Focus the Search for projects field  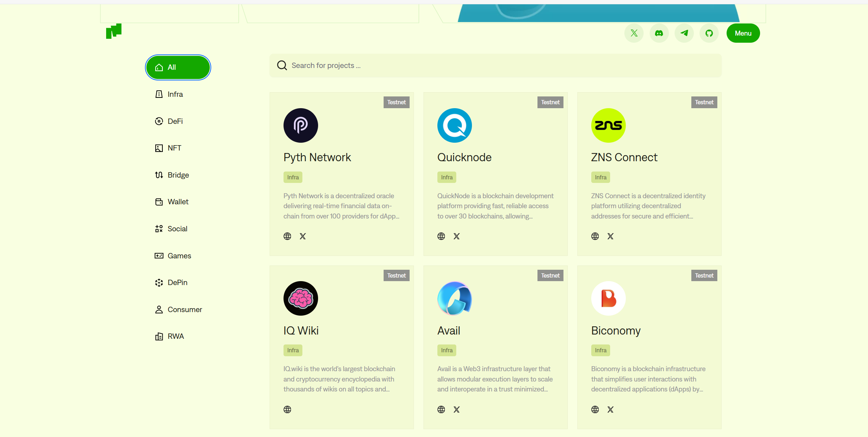point(495,65)
